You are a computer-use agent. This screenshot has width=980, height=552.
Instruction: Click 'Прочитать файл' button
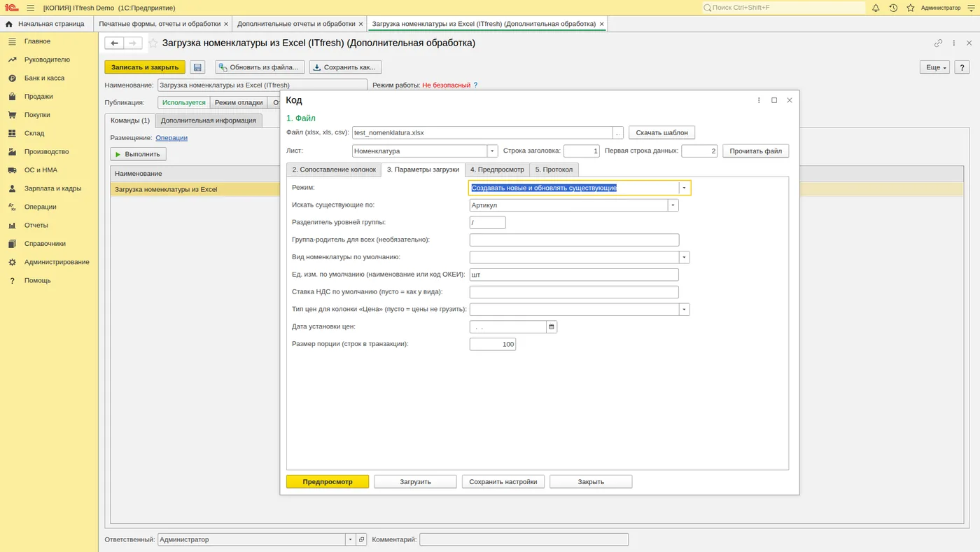[x=755, y=151]
